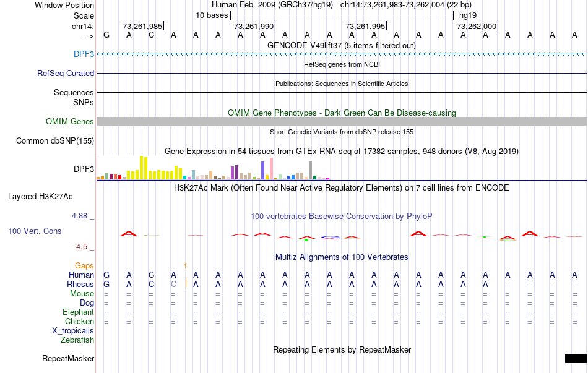Open the Layered H3K27Ac track label
588x373 pixels.
(40, 197)
